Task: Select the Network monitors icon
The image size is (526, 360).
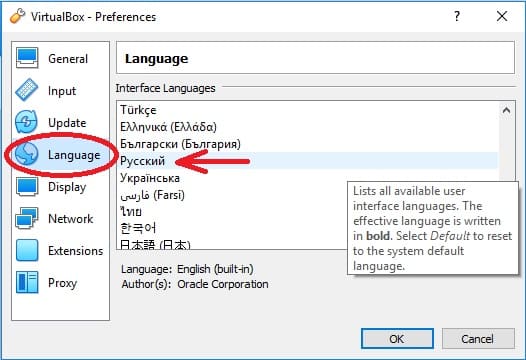Action: [27, 218]
